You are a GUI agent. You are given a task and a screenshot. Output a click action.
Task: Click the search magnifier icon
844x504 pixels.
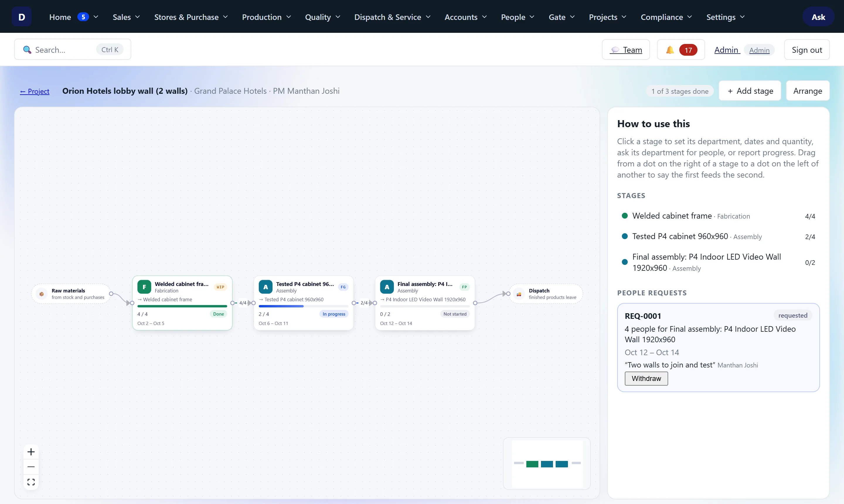[27, 50]
